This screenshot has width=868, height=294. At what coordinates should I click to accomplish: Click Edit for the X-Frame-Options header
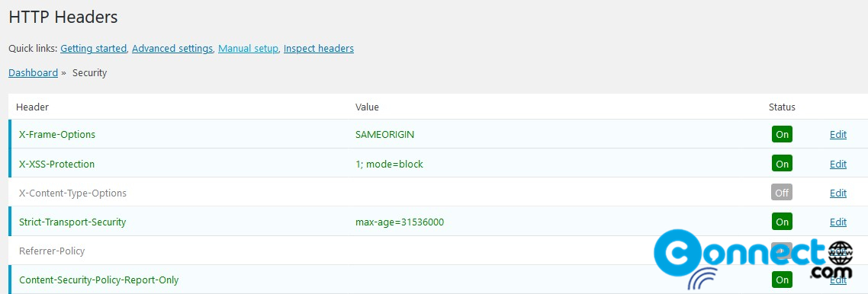[x=838, y=134]
